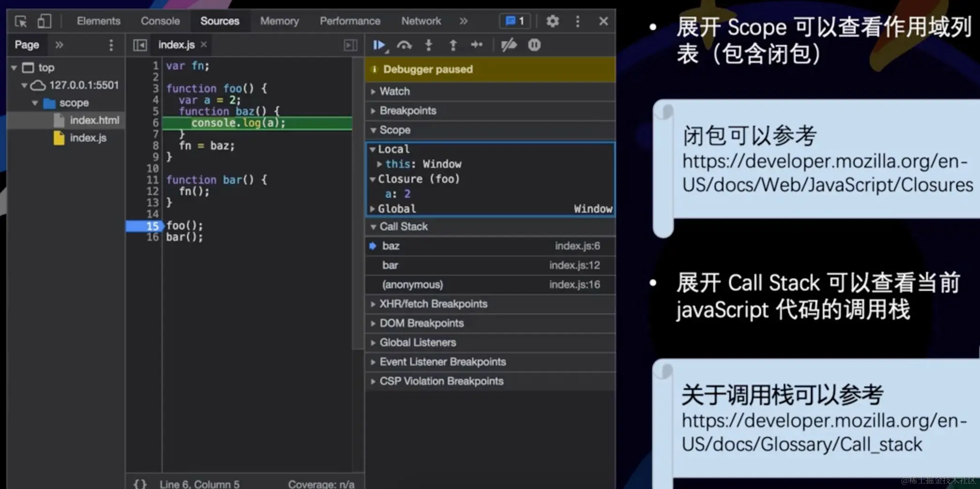
Task: Open the issues counter badge
Action: click(515, 21)
